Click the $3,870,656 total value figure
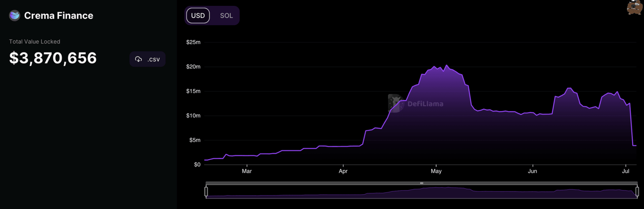Viewport: 644px width, 209px height. [53, 58]
